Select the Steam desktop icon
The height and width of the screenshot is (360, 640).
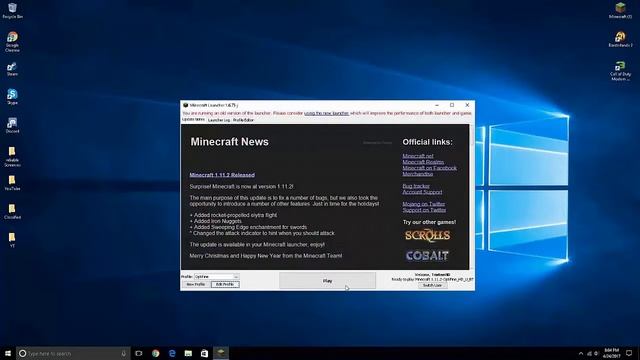coord(12,69)
